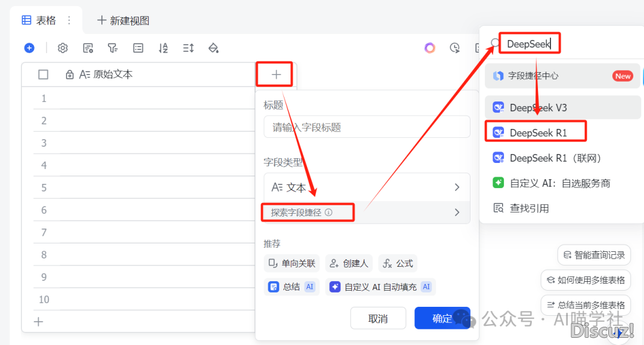Open the filter tool
This screenshot has height=345, width=644.
coord(113,48)
